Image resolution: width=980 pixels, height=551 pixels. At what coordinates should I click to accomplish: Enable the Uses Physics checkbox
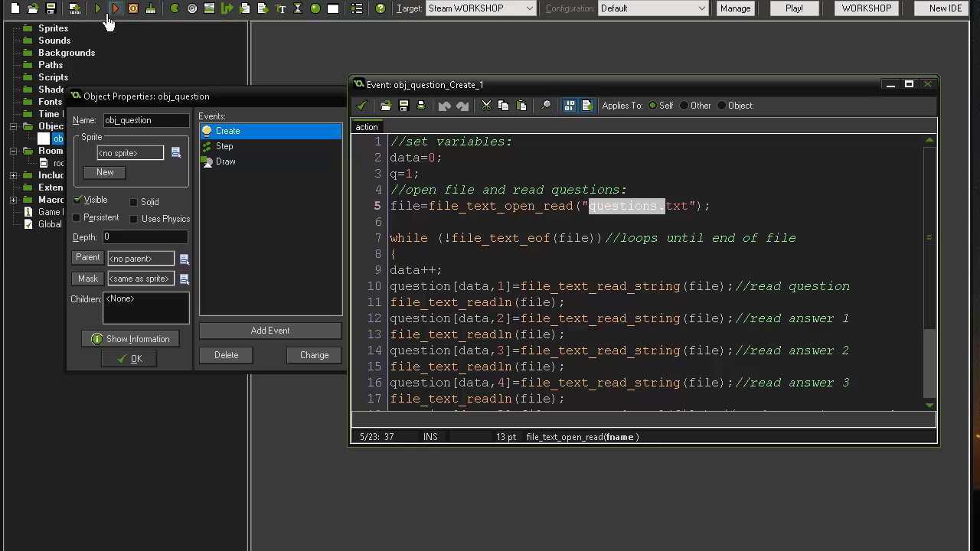(x=134, y=219)
